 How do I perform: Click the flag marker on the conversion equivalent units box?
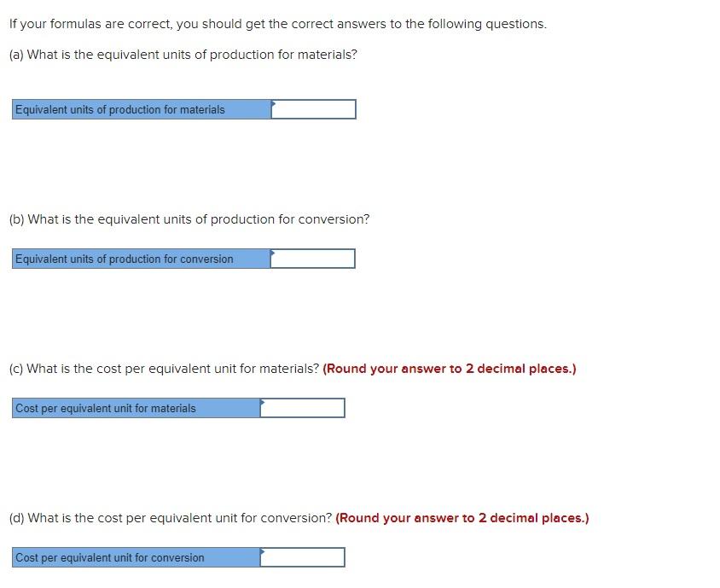[x=272, y=251]
